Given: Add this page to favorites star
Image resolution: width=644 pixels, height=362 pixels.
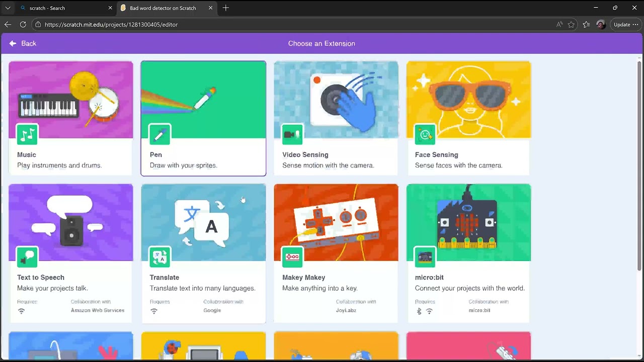Looking at the screenshot, I should click(571, 24).
